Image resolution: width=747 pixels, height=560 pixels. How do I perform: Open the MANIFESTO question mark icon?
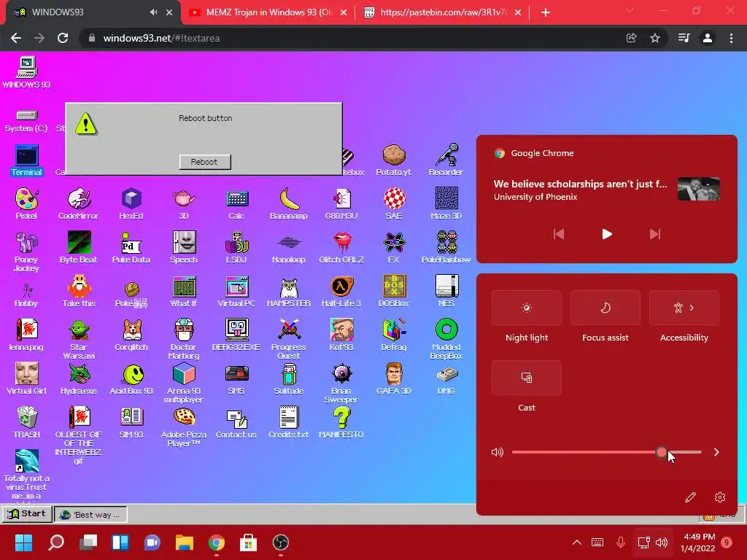tap(341, 422)
